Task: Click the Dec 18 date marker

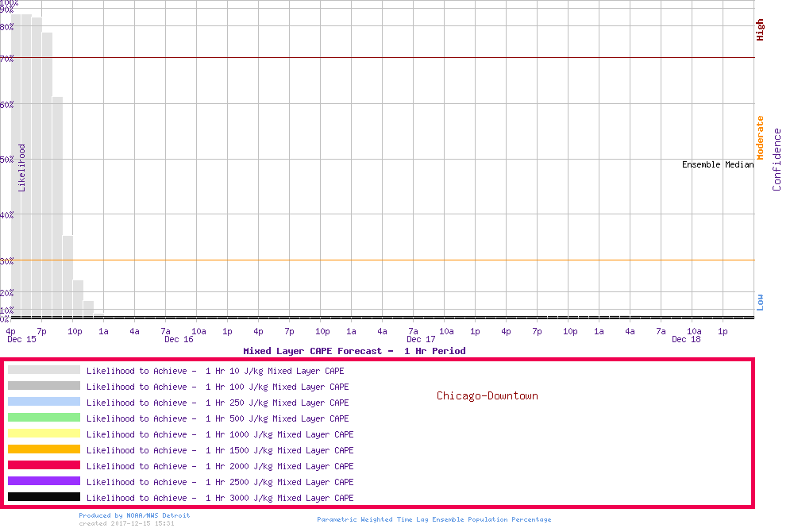Action: point(686,340)
